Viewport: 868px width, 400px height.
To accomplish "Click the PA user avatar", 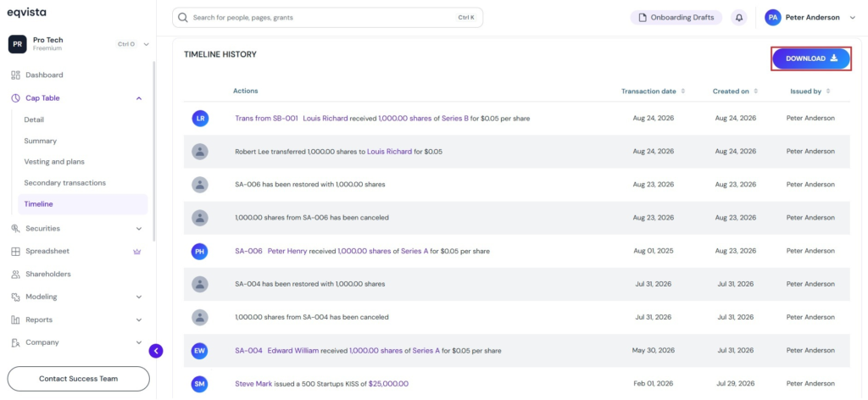I will click(773, 18).
